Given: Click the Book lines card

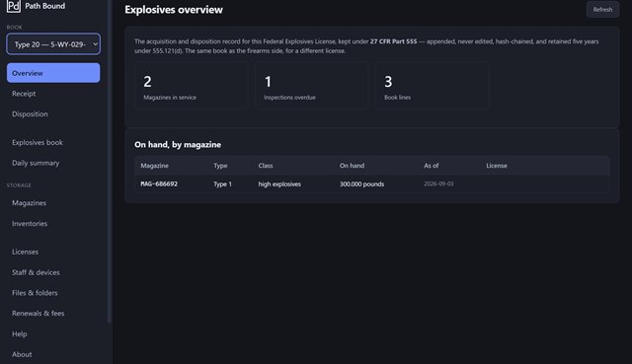Looking at the screenshot, I should (x=432, y=86).
